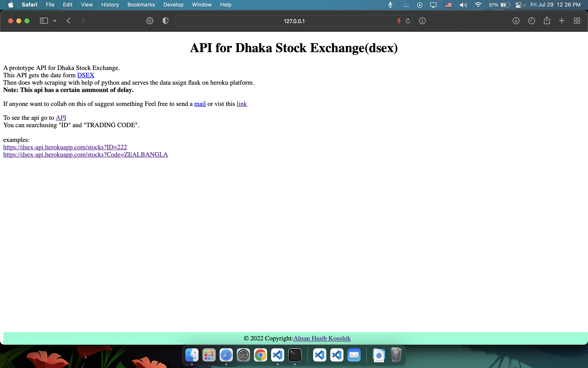Viewport: 588px width, 368px height.
Task: Click the Ahsan Hasib Koushik footer link
Action: click(x=322, y=338)
